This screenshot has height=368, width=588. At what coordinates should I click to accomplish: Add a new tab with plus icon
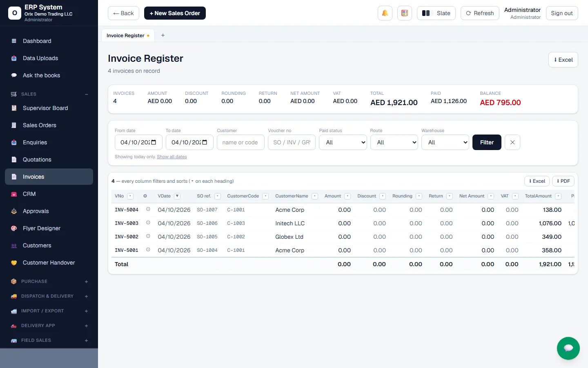[x=163, y=35]
